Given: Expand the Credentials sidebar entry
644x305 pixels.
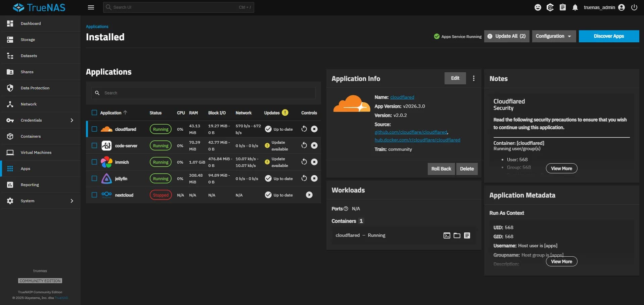Looking at the screenshot, I should click(x=31, y=120).
